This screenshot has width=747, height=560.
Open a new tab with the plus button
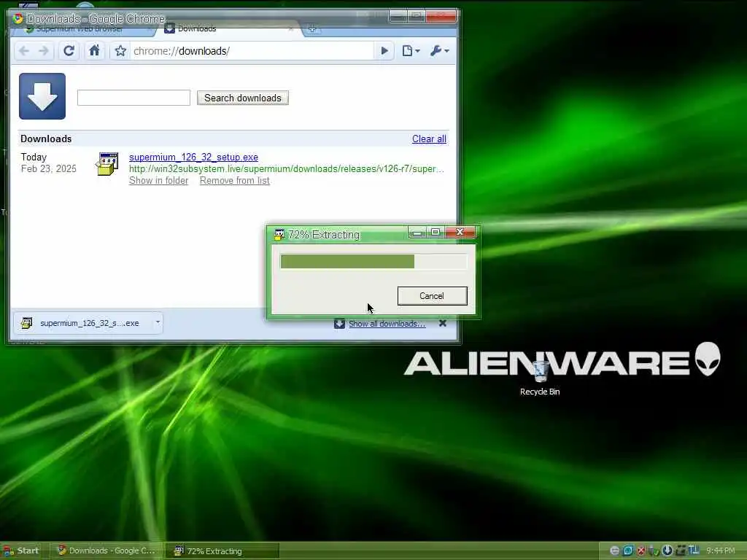tap(312, 29)
